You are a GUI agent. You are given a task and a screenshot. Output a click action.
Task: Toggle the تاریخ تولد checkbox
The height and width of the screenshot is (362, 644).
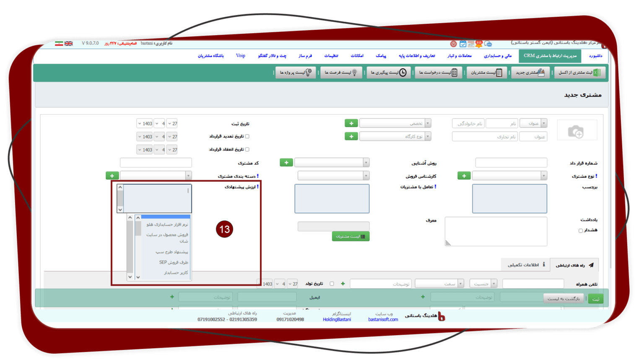(332, 284)
